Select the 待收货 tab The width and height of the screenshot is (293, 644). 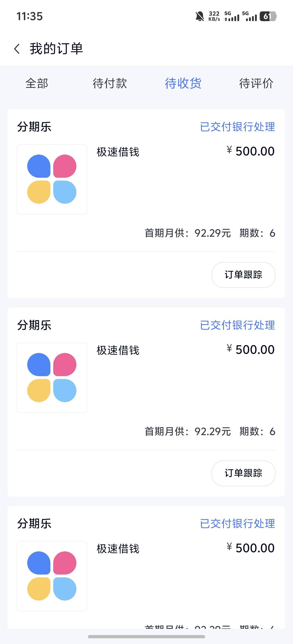coord(183,83)
